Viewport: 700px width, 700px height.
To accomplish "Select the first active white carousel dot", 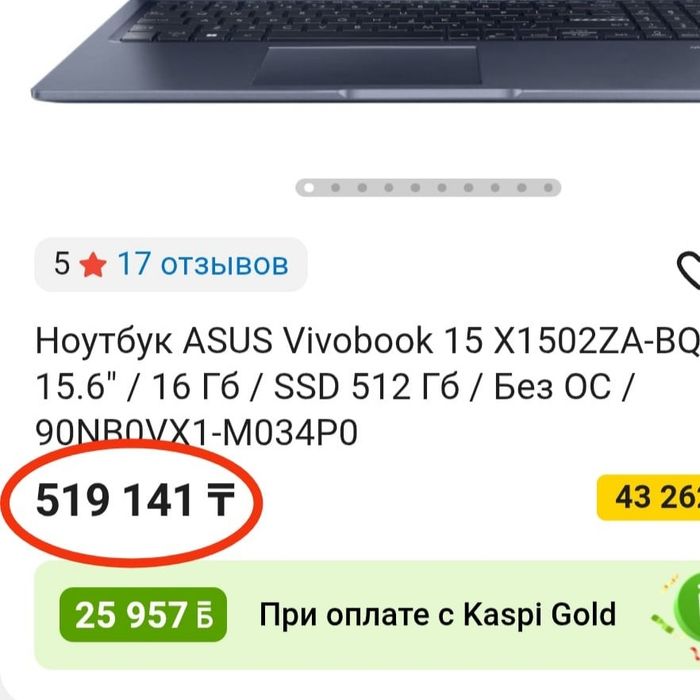I will click(309, 188).
